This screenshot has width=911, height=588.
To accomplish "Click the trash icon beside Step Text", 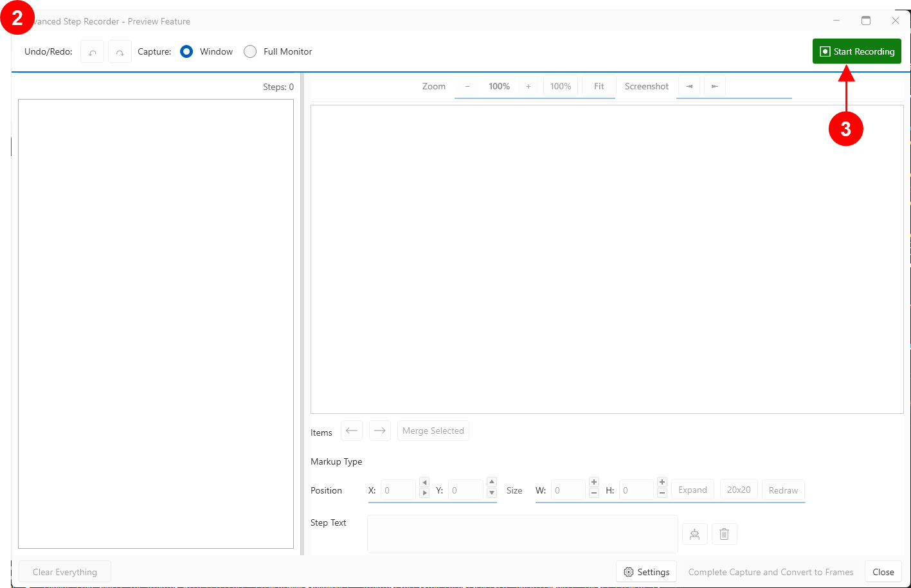I will pos(724,534).
